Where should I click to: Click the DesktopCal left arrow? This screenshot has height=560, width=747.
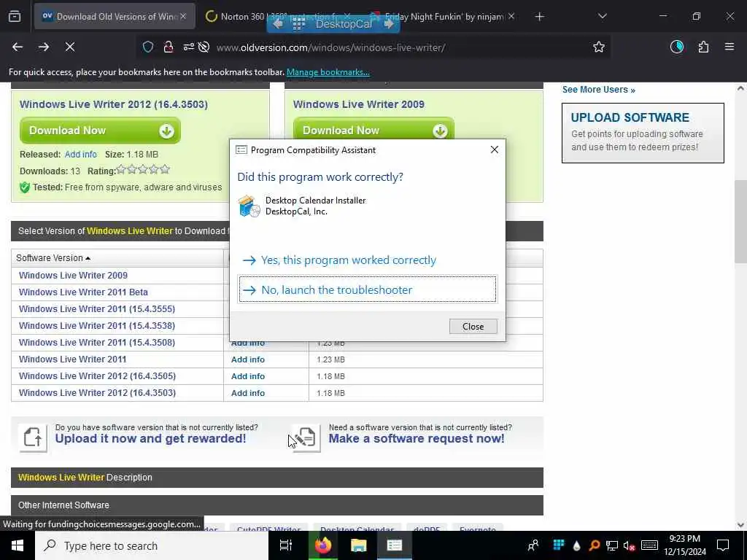click(x=278, y=23)
